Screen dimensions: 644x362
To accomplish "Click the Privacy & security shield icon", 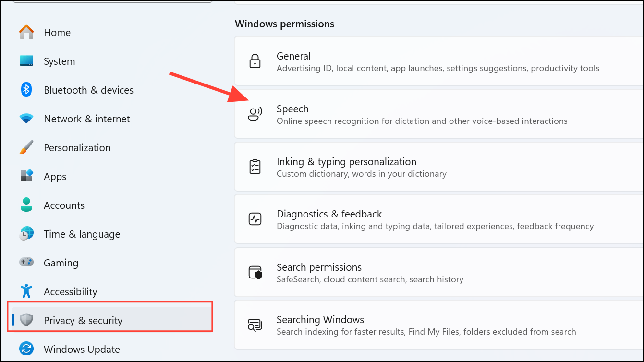I will [26, 320].
